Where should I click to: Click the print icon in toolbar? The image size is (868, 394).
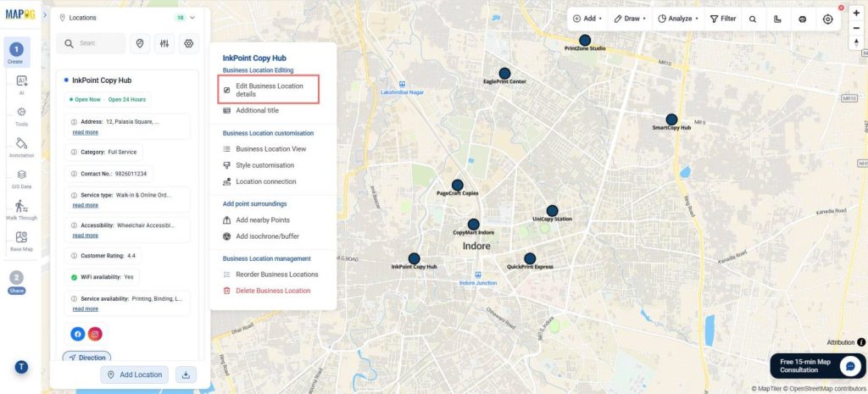click(x=803, y=19)
